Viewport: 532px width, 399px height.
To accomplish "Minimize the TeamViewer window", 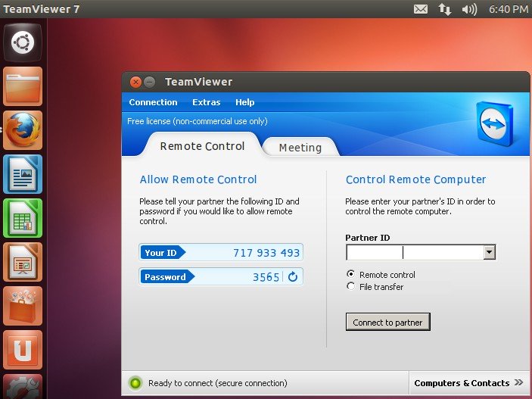I will tap(149, 82).
